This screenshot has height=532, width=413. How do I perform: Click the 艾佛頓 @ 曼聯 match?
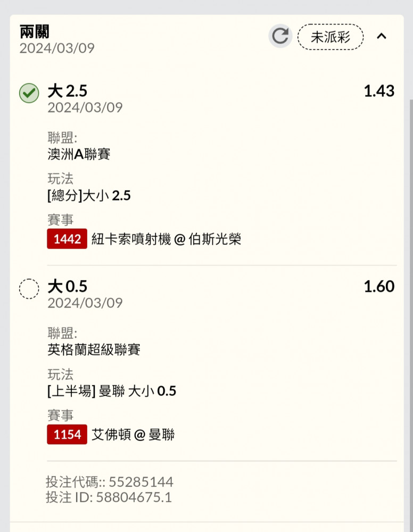133,435
